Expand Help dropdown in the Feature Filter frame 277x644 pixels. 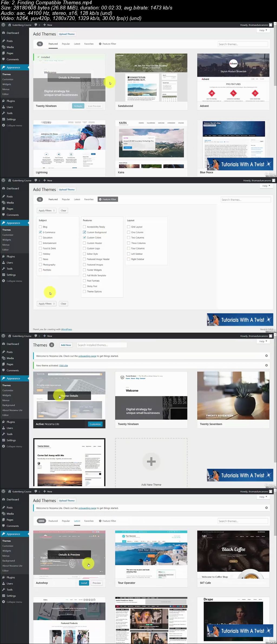click(x=266, y=186)
